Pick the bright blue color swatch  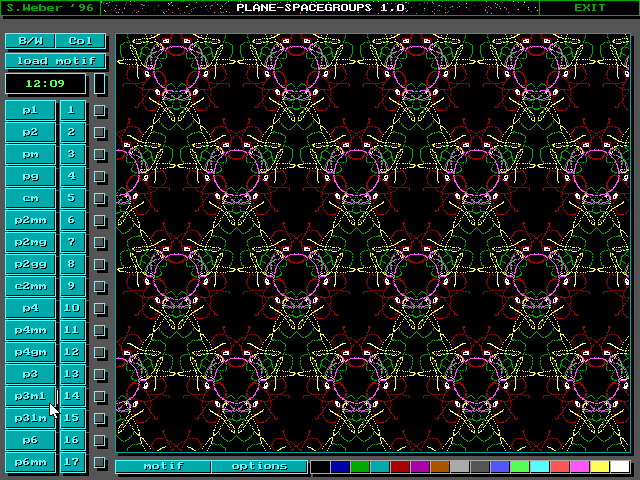tap(500, 467)
